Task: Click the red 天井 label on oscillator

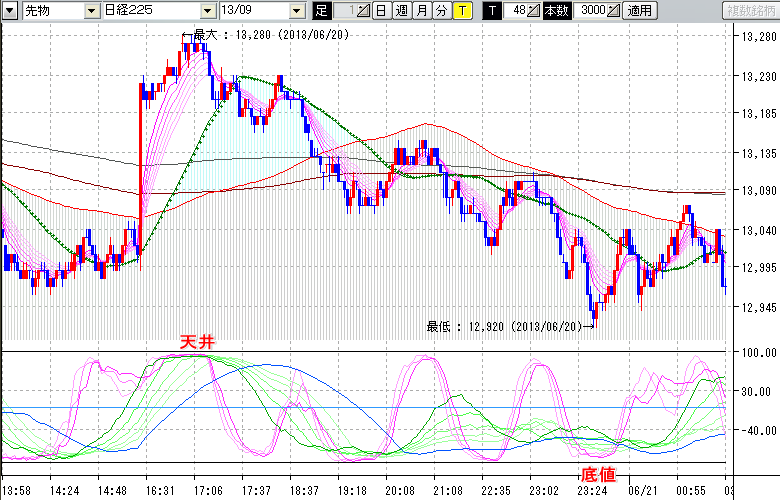Action: pos(197,342)
